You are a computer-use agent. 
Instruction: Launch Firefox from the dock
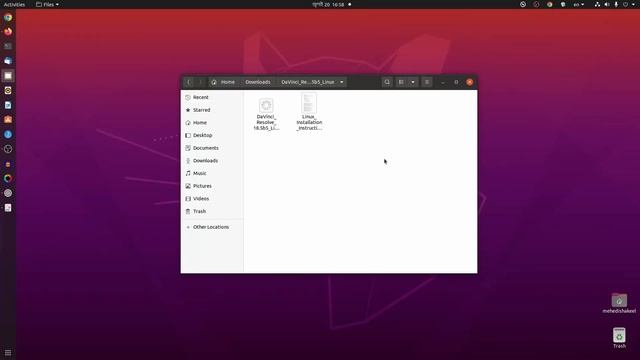tap(8, 32)
